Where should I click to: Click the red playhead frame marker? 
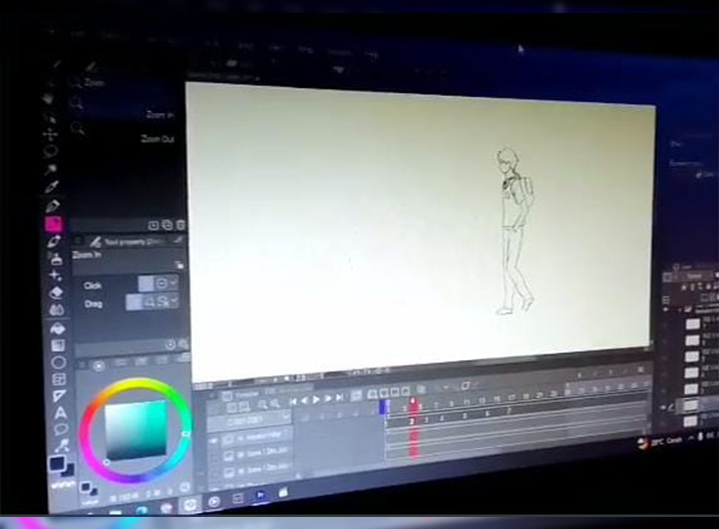tap(413, 403)
